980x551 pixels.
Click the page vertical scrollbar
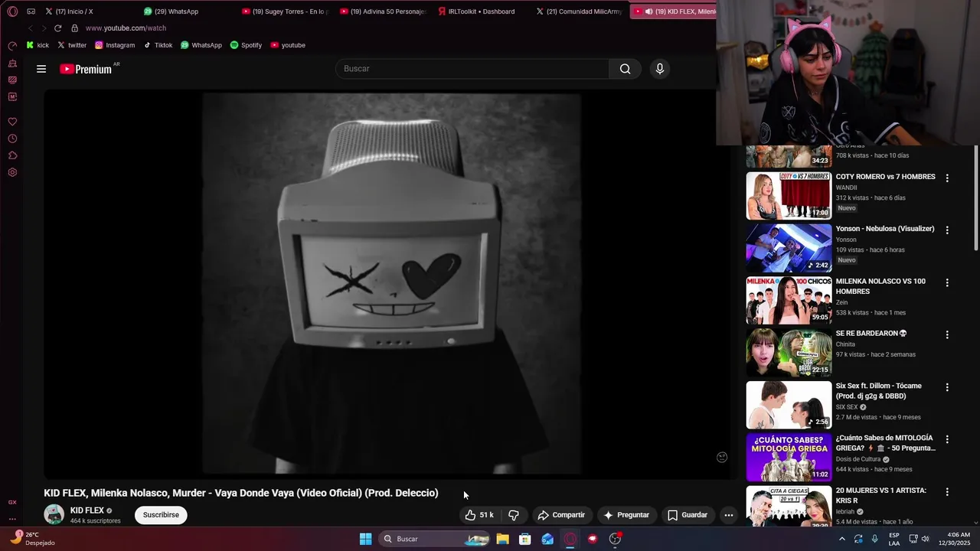click(x=976, y=199)
